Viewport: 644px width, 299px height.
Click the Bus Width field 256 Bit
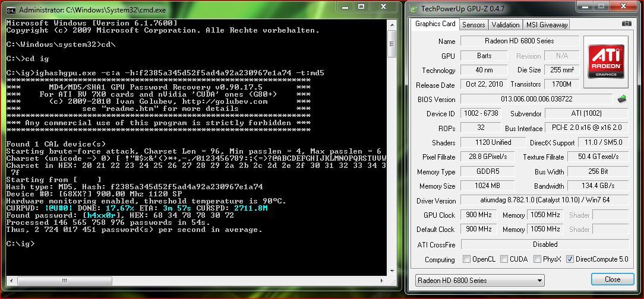(x=598, y=171)
